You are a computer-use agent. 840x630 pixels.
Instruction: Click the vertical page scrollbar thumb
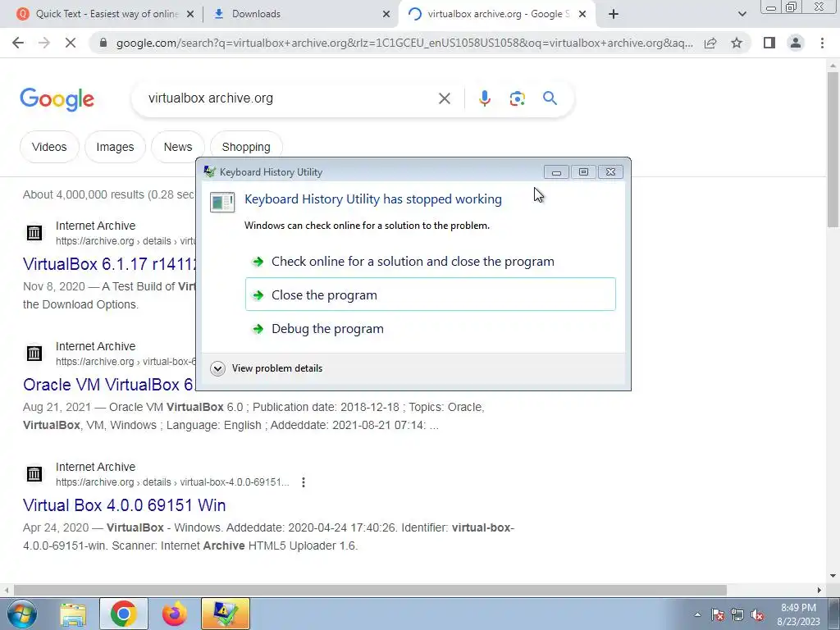tap(833, 149)
